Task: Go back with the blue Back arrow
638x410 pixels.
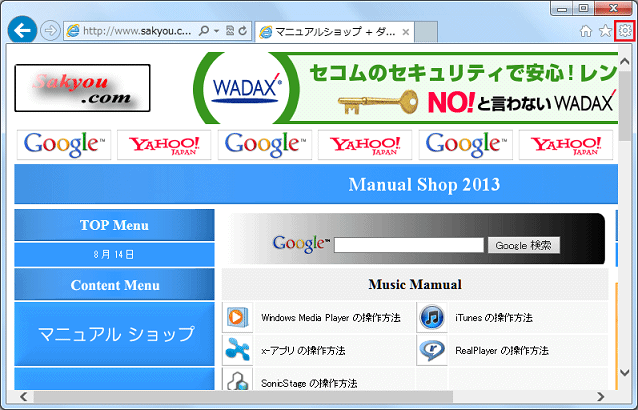Action: pyautogui.click(x=22, y=30)
